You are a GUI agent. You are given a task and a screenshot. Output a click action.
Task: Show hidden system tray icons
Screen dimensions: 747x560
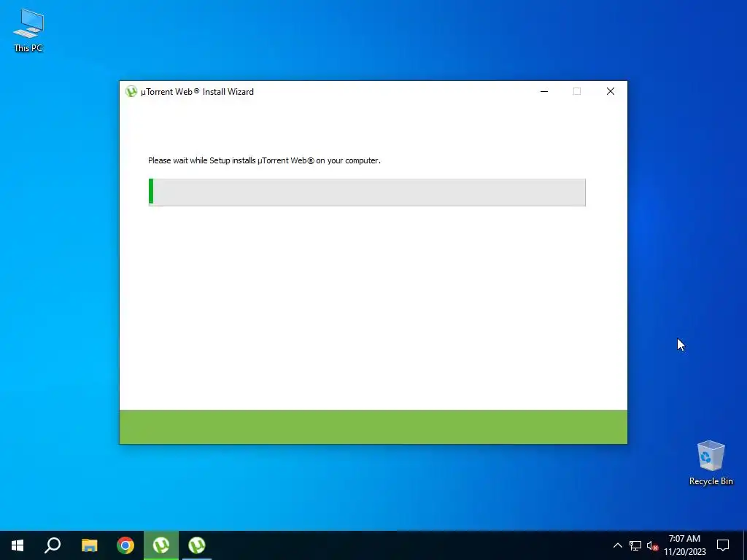click(617, 545)
